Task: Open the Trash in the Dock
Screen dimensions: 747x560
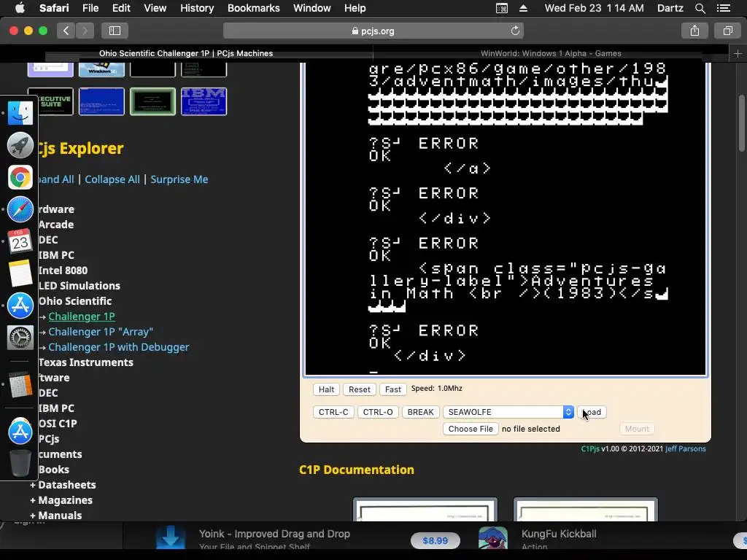Action: pos(20,463)
